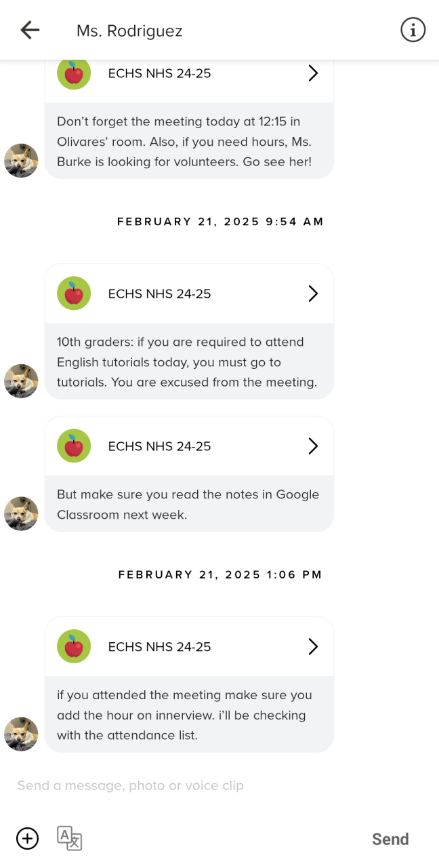Type in the Send a message field
The height and width of the screenshot is (868, 439).
203,786
